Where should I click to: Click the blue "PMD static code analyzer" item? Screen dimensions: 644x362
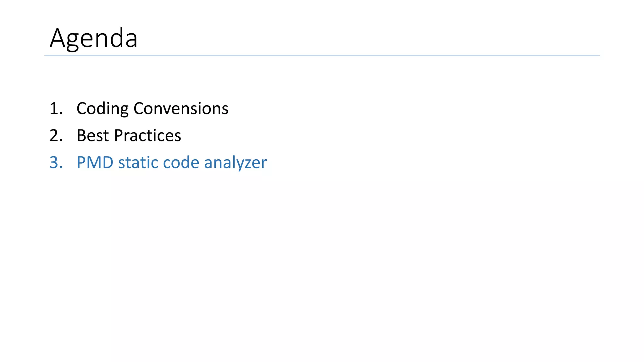171,162
